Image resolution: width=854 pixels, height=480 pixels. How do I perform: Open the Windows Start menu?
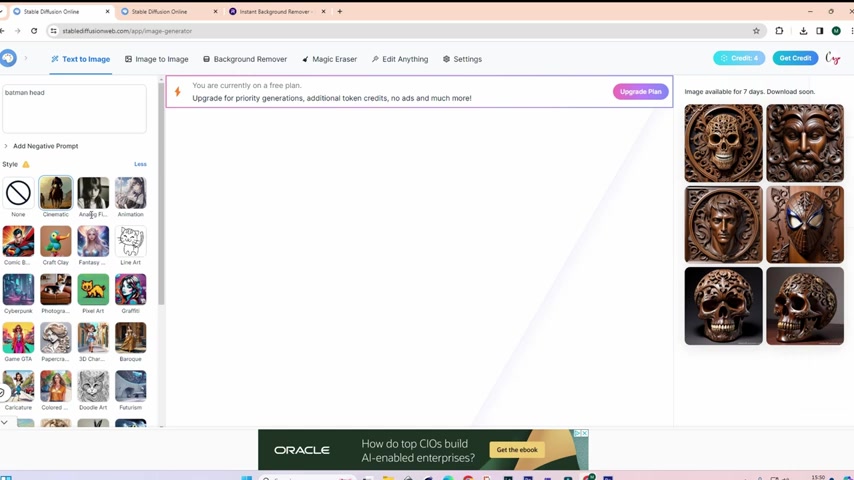pyautogui.click(x=247, y=478)
